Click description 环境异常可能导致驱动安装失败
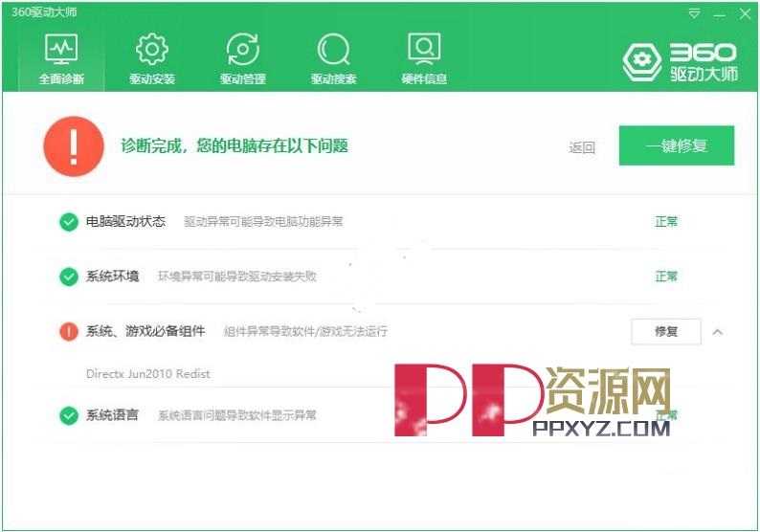This screenshot has width=760, height=532. (237, 277)
